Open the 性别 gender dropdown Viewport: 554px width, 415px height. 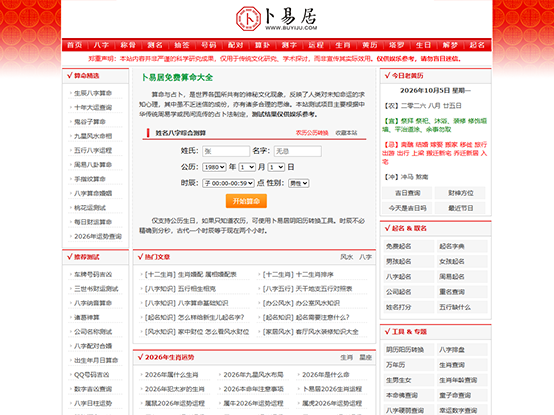pos(299,183)
